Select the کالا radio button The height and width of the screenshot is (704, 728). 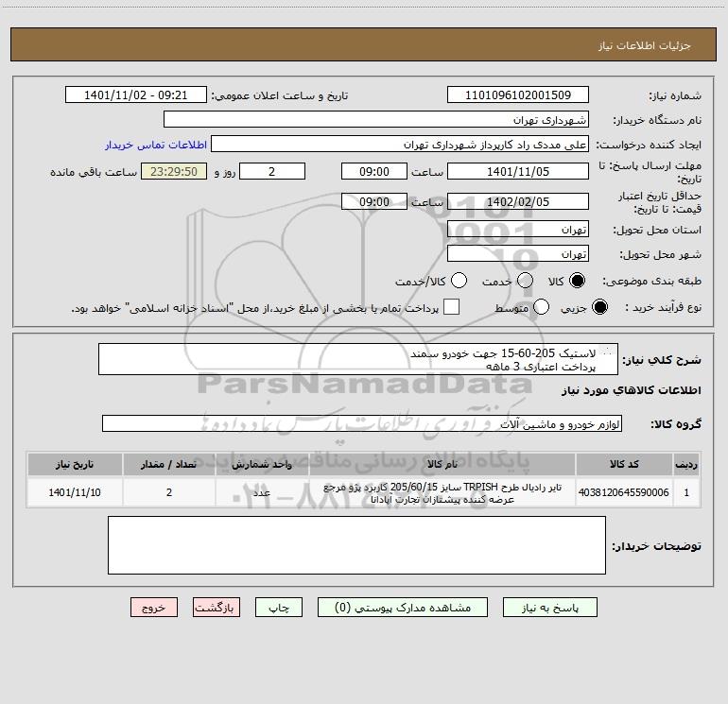(x=577, y=281)
